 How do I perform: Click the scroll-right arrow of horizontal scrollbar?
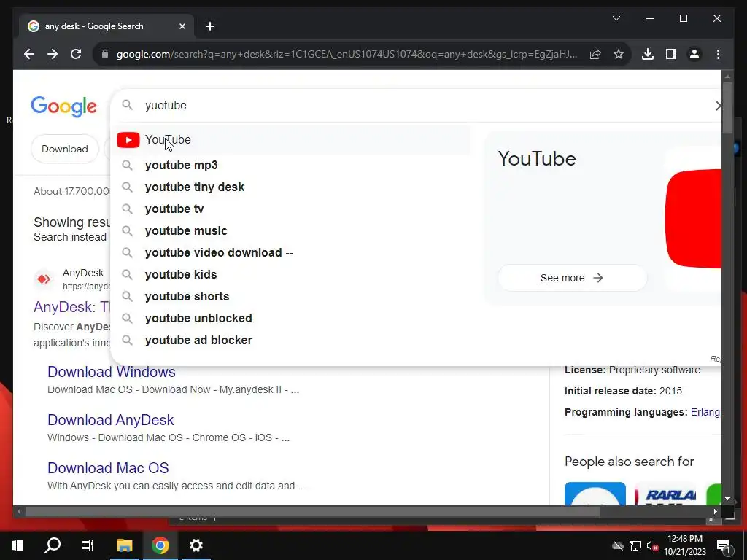click(716, 512)
